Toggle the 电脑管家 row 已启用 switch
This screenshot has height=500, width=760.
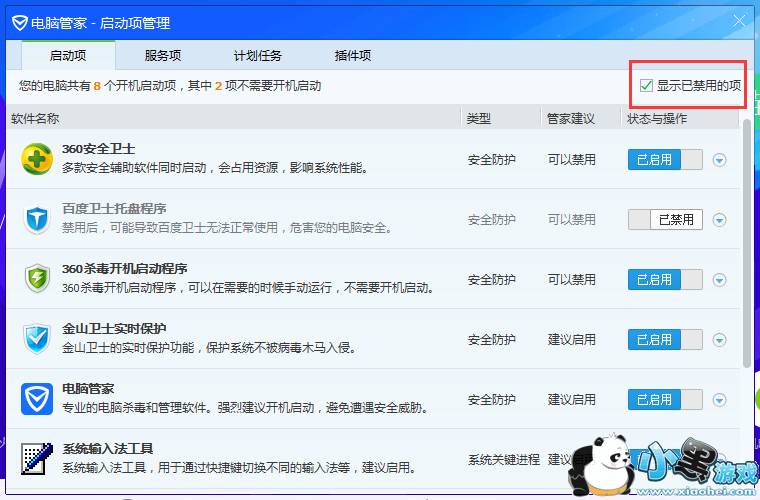tap(665, 400)
